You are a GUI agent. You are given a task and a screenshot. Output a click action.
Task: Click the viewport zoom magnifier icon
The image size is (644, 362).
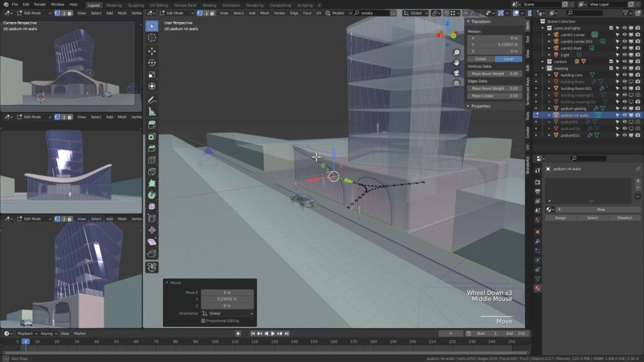tap(457, 53)
